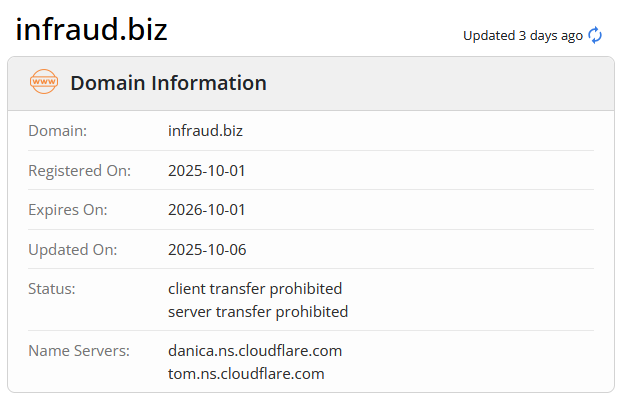Click the client transfer prohibited status
Viewport: 621px width, 401px height.
[255, 289]
